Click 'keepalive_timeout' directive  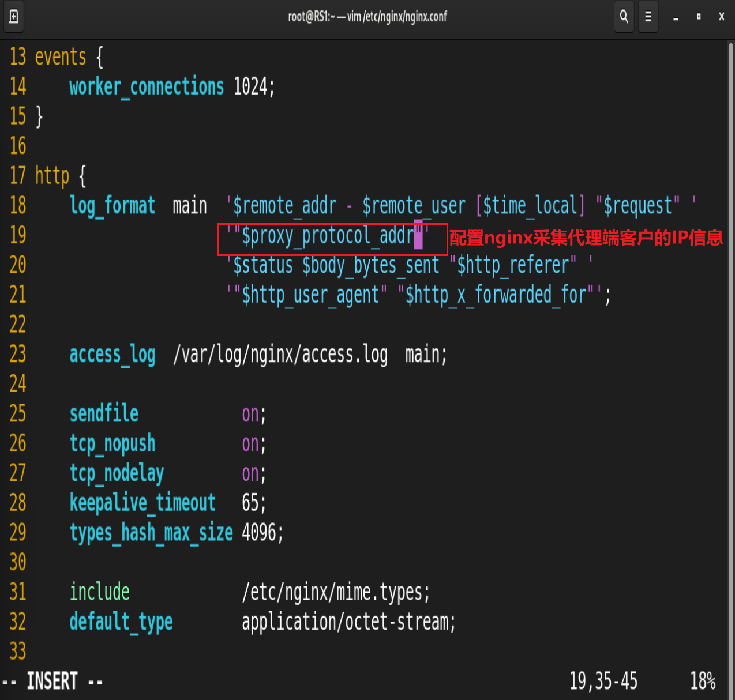pos(142,503)
